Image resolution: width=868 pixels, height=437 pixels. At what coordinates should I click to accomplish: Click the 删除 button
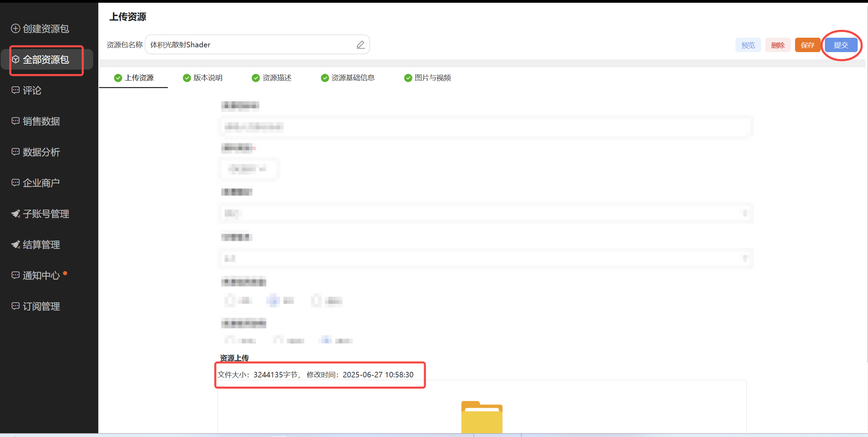(778, 45)
